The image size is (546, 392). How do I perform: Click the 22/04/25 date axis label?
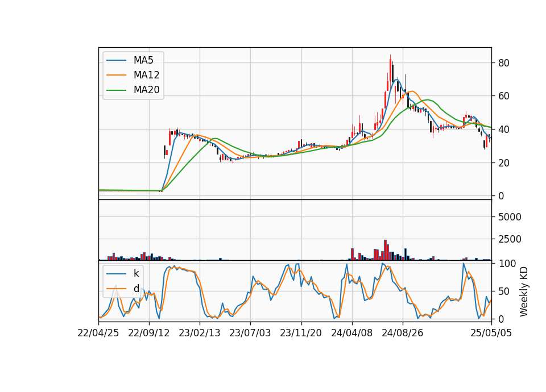tap(98, 333)
